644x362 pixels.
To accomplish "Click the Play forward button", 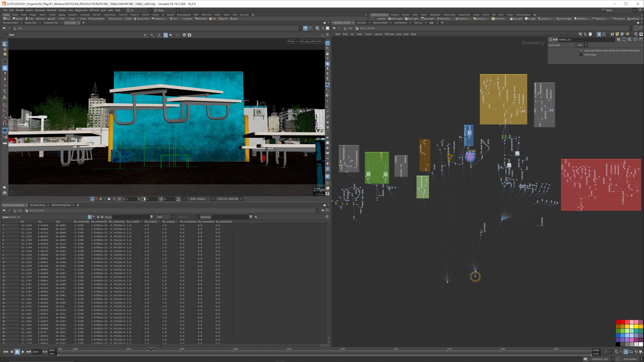I will click(x=23, y=352).
